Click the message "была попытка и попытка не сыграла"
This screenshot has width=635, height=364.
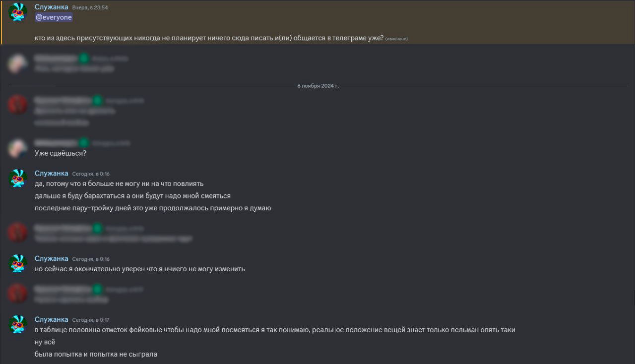tap(96, 354)
